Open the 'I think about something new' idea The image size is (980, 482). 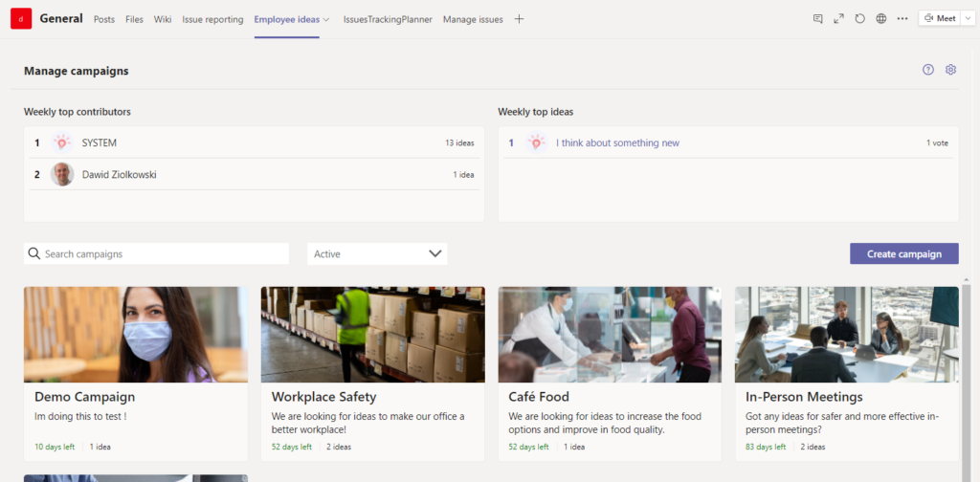pos(617,142)
